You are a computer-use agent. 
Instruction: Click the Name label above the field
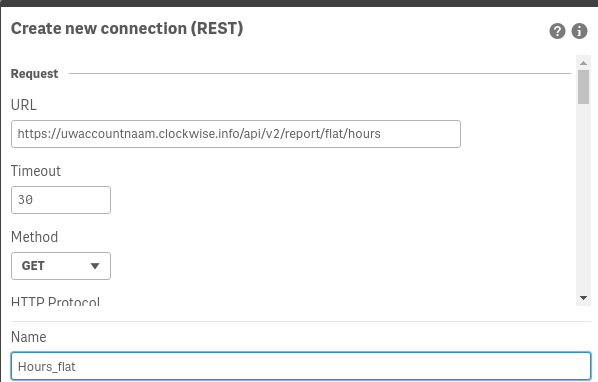29,337
